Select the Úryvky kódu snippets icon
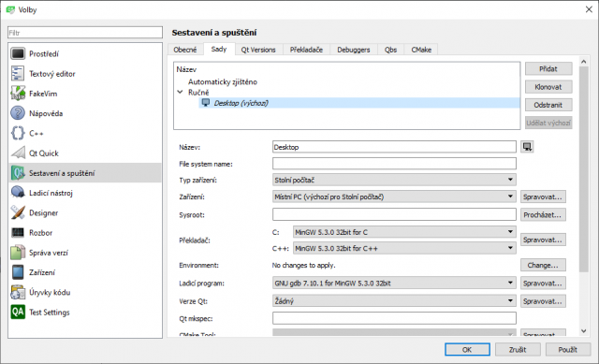The width and height of the screenshot is (599, 364). [18, 292]
